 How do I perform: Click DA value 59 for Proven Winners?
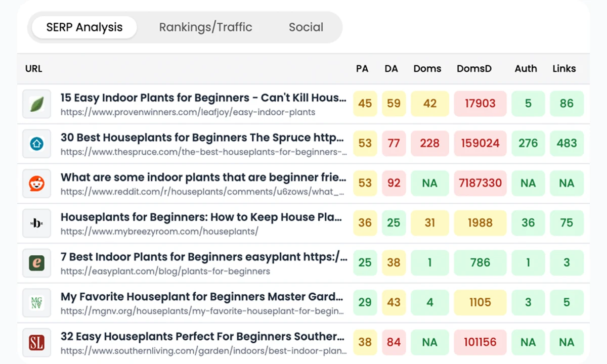click(394, 104)
